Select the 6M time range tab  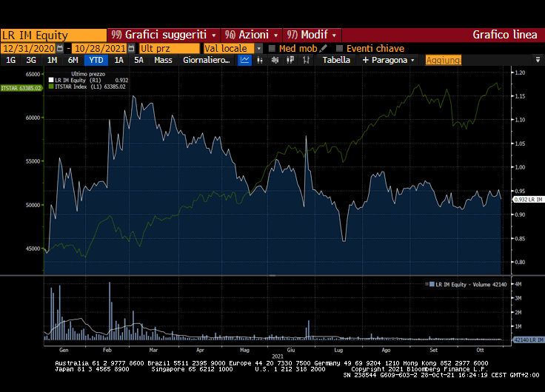[73, 60]
